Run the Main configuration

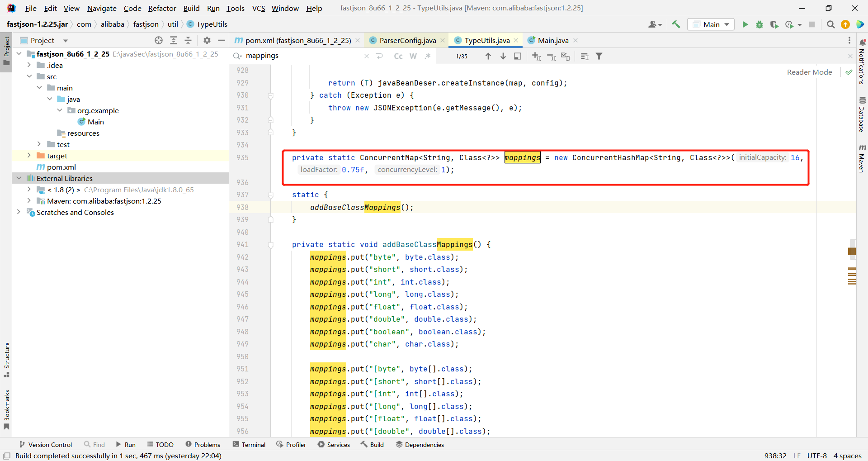pos(745,24)
